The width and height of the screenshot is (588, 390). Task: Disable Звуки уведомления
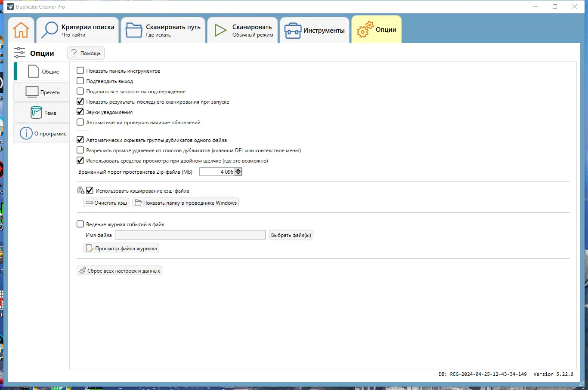tap(80, 112)
